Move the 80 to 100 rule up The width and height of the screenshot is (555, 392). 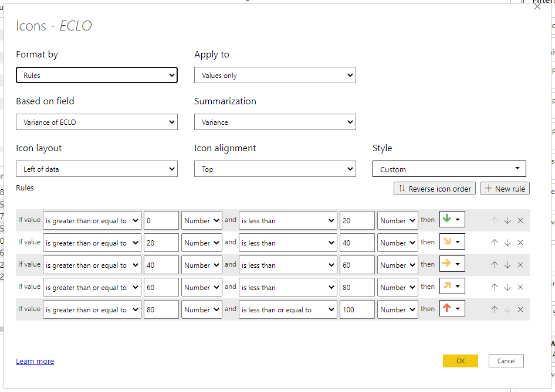(x=495, y=309)
